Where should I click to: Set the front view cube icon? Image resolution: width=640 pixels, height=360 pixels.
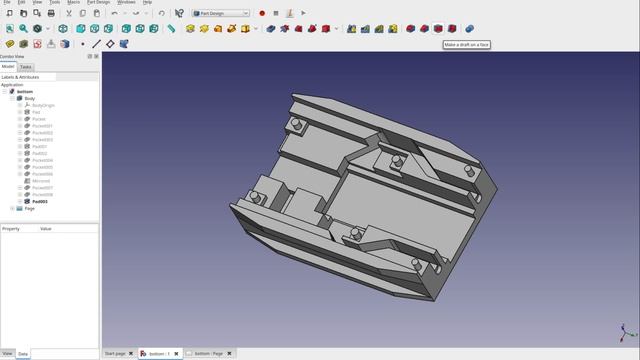pos(81,29)
